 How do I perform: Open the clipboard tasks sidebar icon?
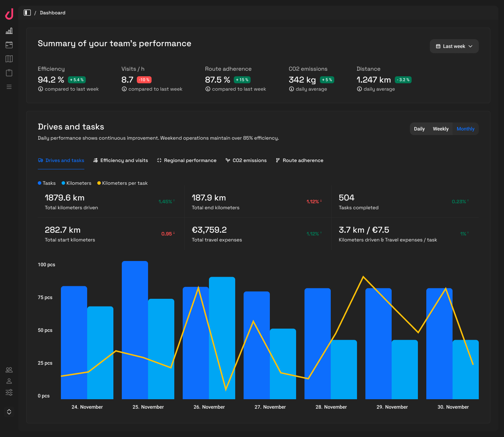9,73
